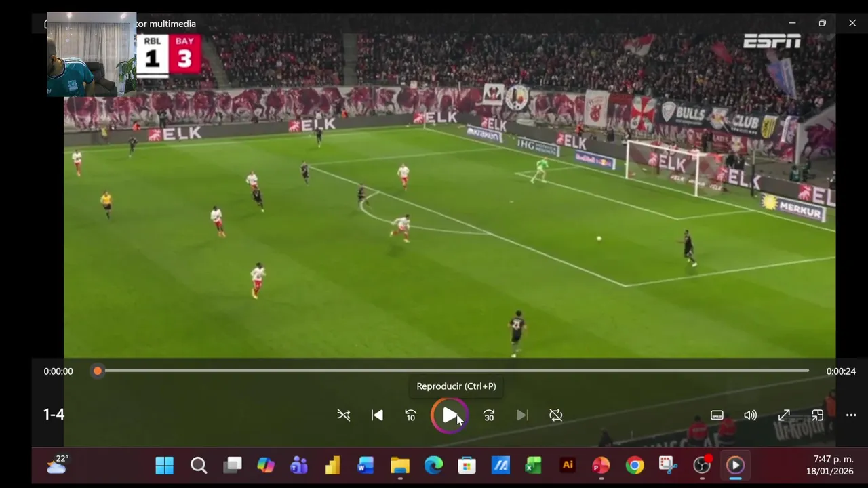Open subtitles and captions options
868x488 pixels.
pos(717,415)
